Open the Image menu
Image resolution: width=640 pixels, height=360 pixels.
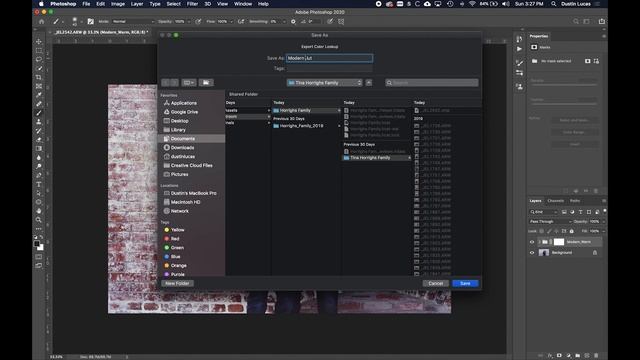(x=118, y=4)
